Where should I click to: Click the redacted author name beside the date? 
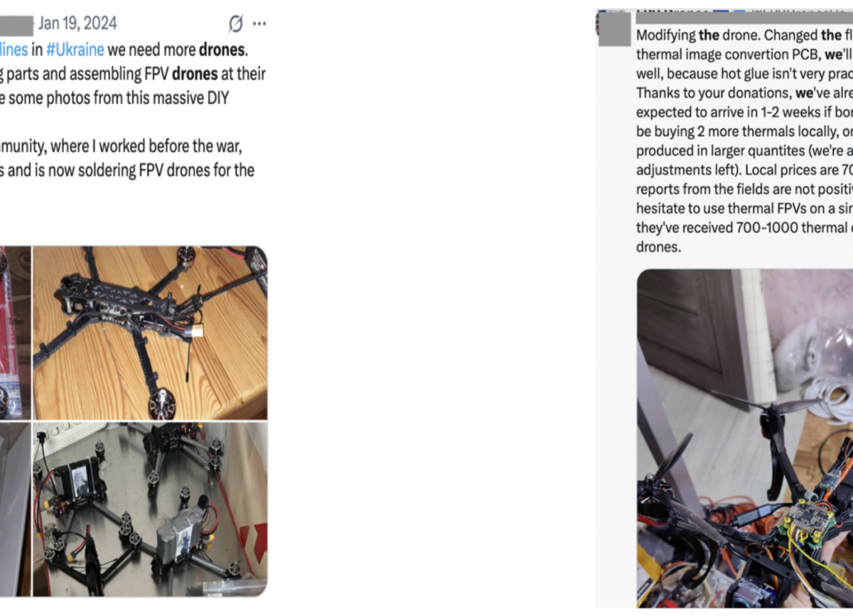pos(16,25)
